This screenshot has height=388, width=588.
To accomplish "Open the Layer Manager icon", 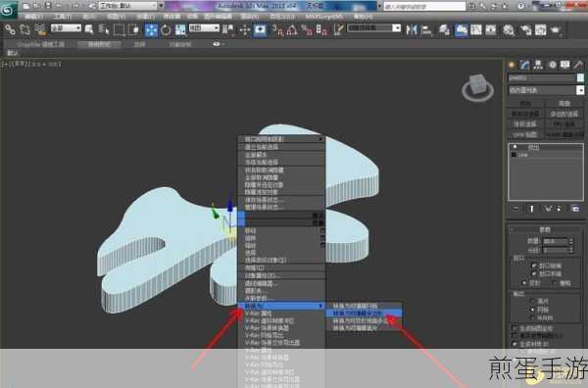I will [x=444, y=29].
